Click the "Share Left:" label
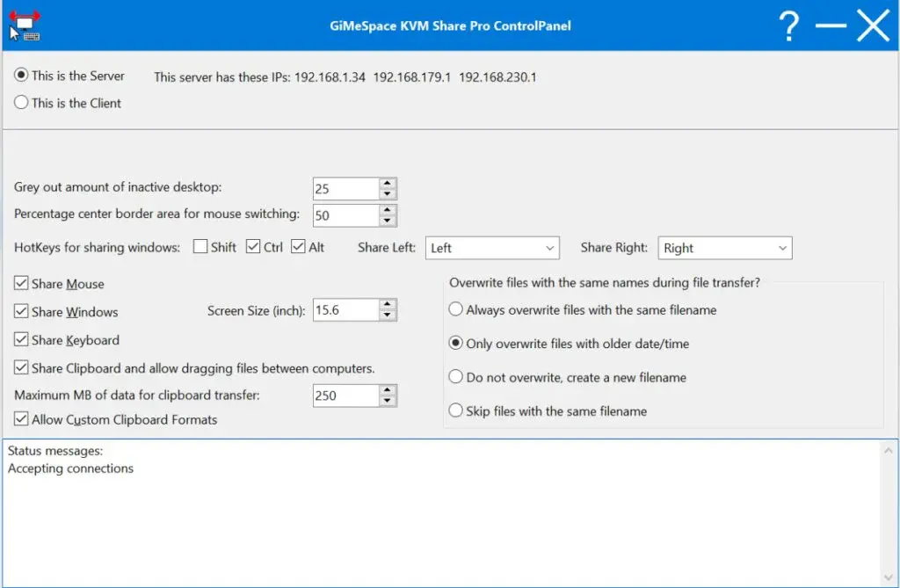Viewport: 900px width, 588px height. point(387,248)
